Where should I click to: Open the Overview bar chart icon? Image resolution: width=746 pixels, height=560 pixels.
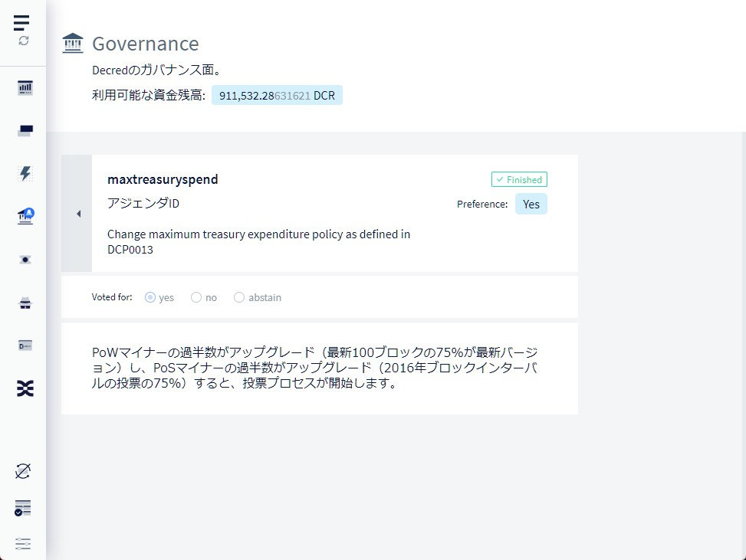point(25,88)
